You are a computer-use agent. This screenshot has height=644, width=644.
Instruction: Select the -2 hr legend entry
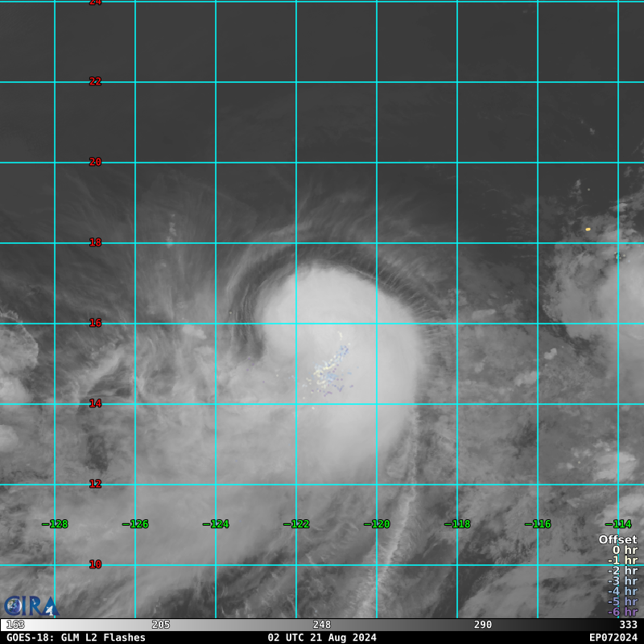[x=622, y=571]
